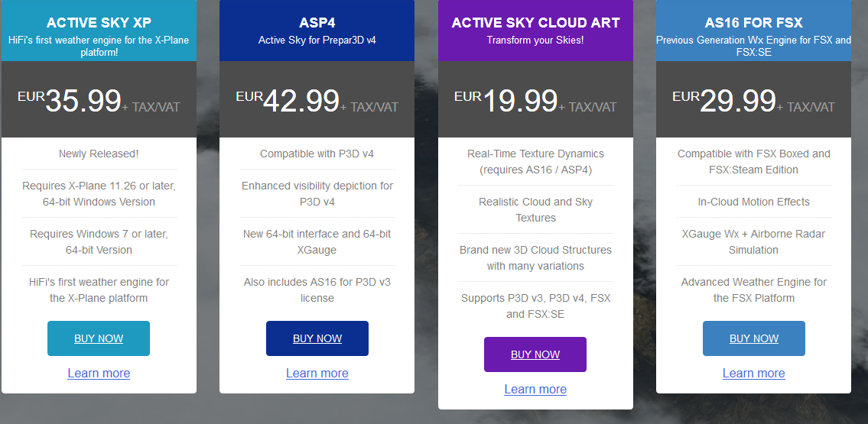Buy Active Sky Cloud Art now
868x424 pixels.
(535, 354)
